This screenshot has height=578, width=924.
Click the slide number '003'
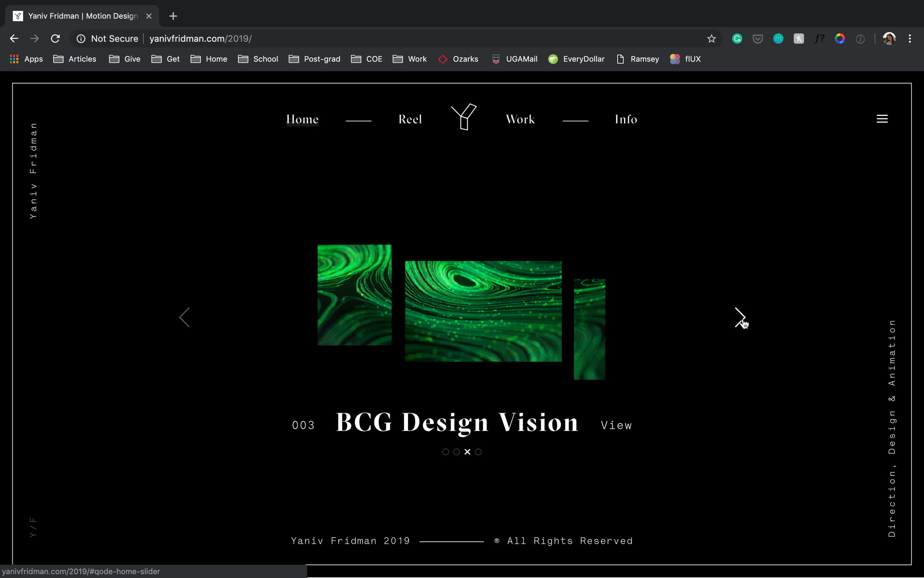[x=303, y=425]
